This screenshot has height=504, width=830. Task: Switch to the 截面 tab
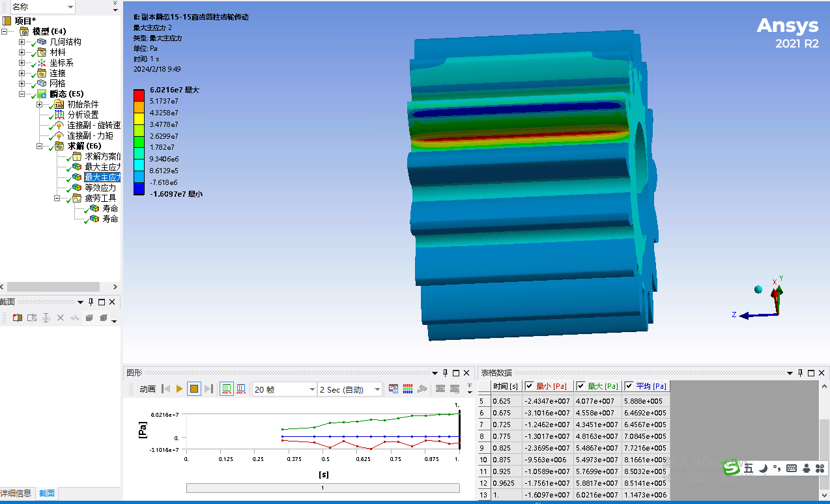(47, 494)
